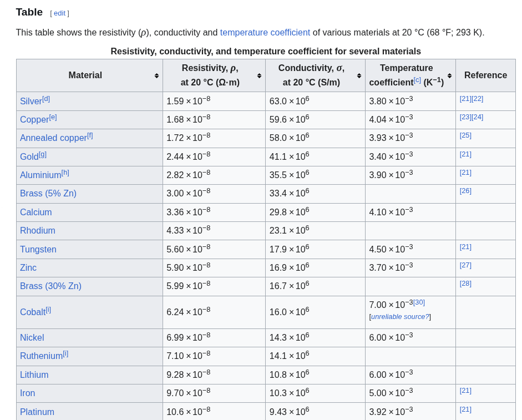Click the edit link beside Table heading

click(x=59, y=13)
